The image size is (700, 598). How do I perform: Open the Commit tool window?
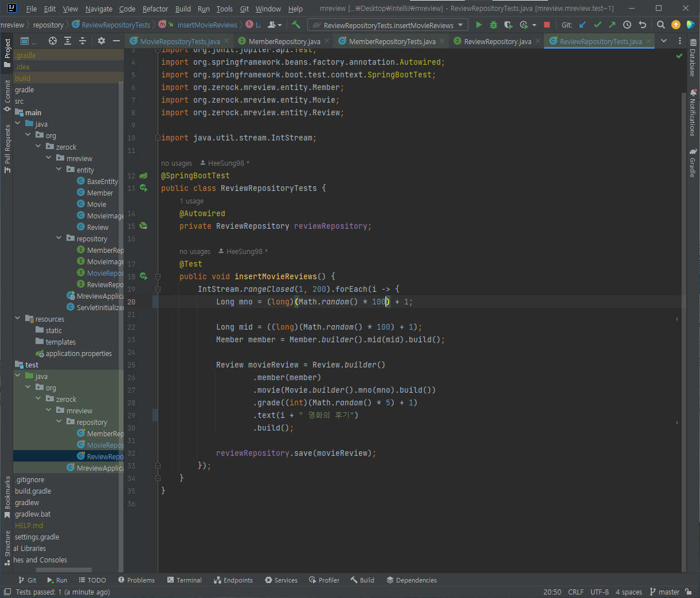(x=7, y=96)
